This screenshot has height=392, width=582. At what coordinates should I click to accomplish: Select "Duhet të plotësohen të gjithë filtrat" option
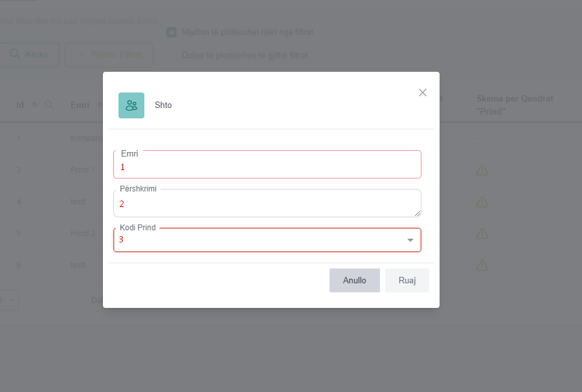[172, 56]
